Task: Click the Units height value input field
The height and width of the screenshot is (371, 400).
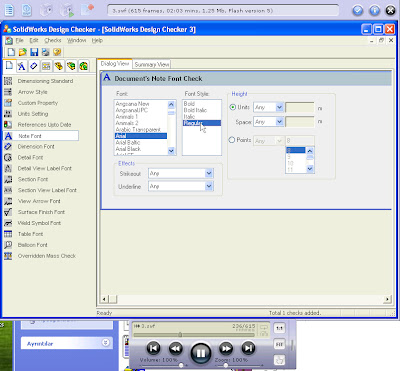Action: 300,107
